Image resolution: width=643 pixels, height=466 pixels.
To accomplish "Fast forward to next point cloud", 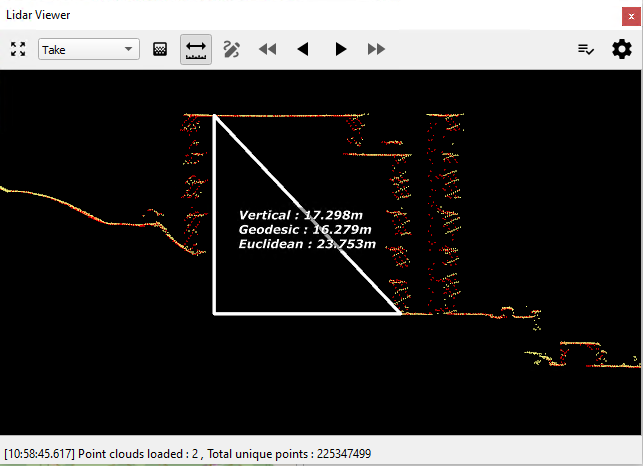I will [x=376, y=49].
